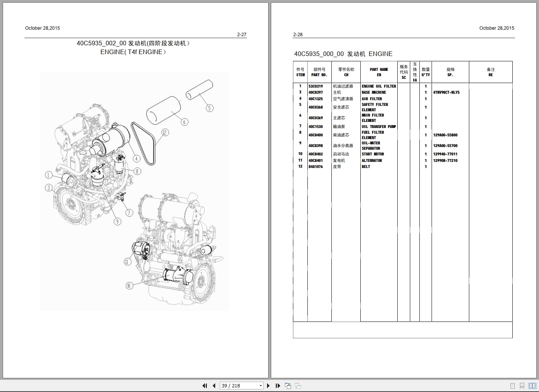Click the BELT part name
The width and height of the screenshot is (539, 392).
tap(366, 167)
